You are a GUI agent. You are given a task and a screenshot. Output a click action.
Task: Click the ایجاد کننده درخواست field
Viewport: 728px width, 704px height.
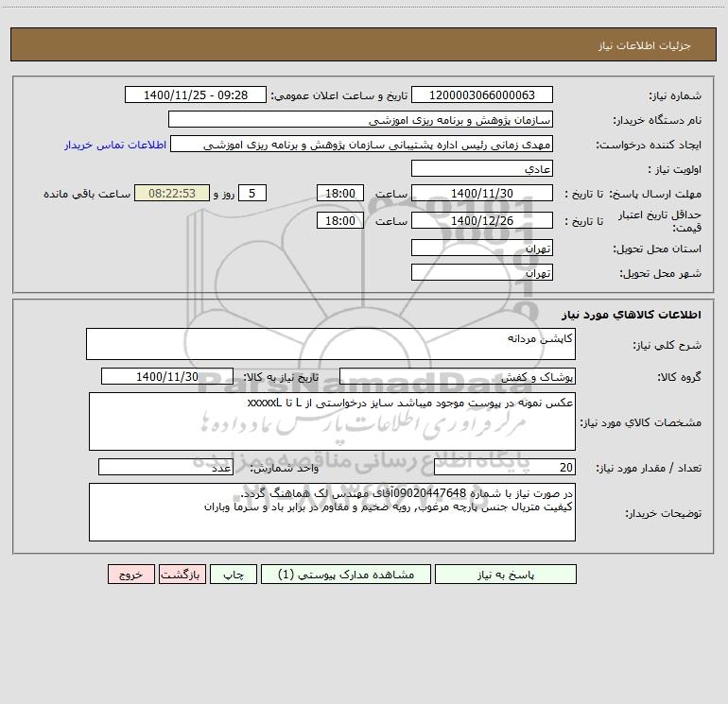click(x=361, y=144)
